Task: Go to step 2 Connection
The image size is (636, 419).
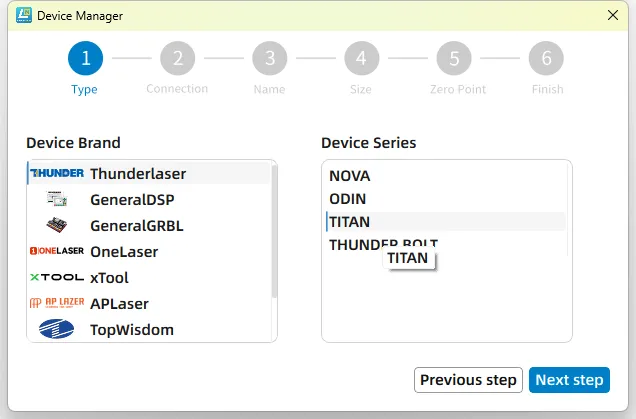Action: coord(177,58)
